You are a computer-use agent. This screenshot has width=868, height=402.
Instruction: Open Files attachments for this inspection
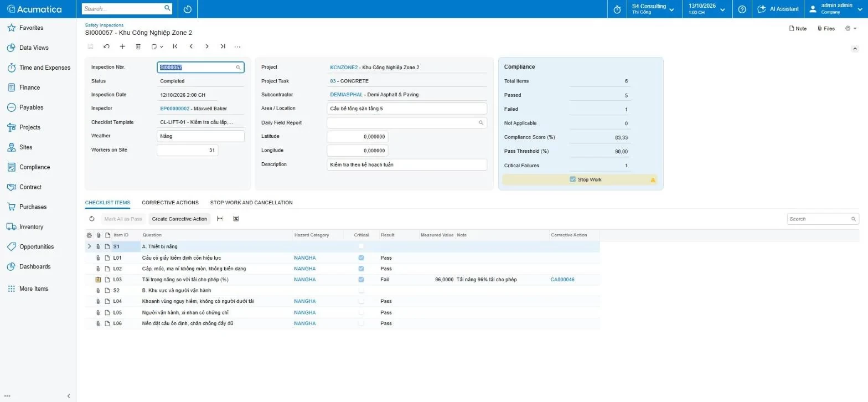pos(826,28)
